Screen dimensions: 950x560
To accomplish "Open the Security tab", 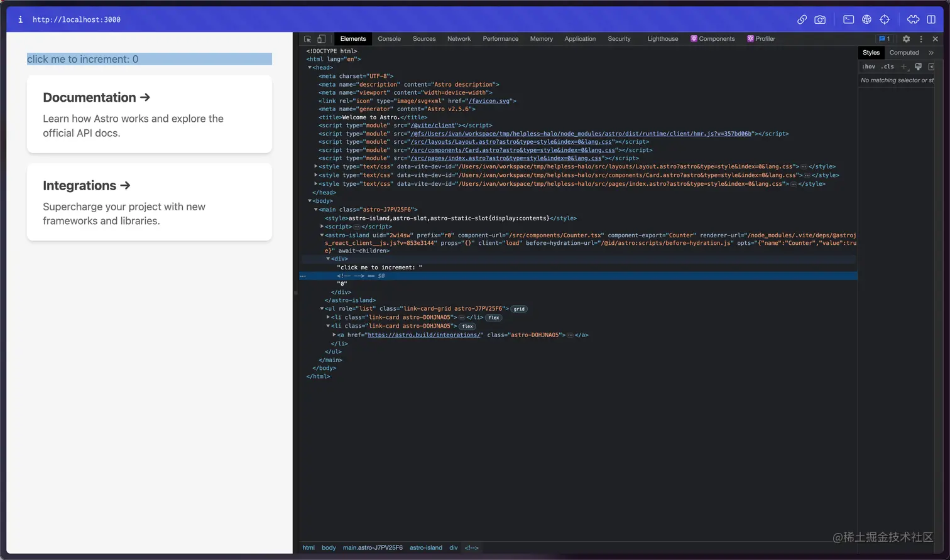I will point(619,39).
